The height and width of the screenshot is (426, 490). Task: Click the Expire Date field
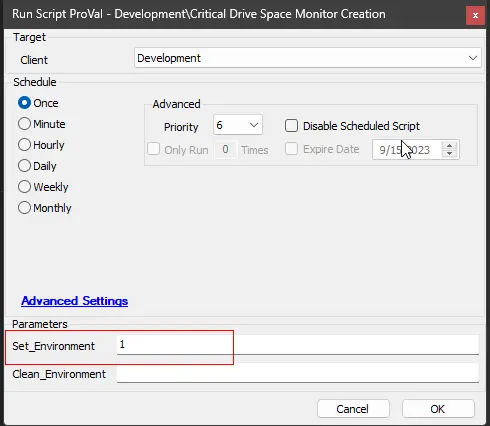coord(407,150)
